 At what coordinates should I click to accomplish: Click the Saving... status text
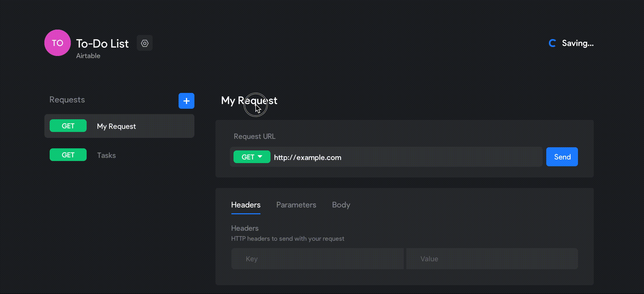coord(577,43)
